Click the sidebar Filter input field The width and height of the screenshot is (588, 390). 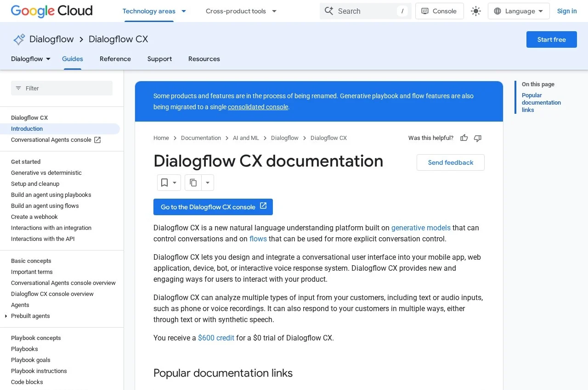pyautogui.click(x=62, y=88)
